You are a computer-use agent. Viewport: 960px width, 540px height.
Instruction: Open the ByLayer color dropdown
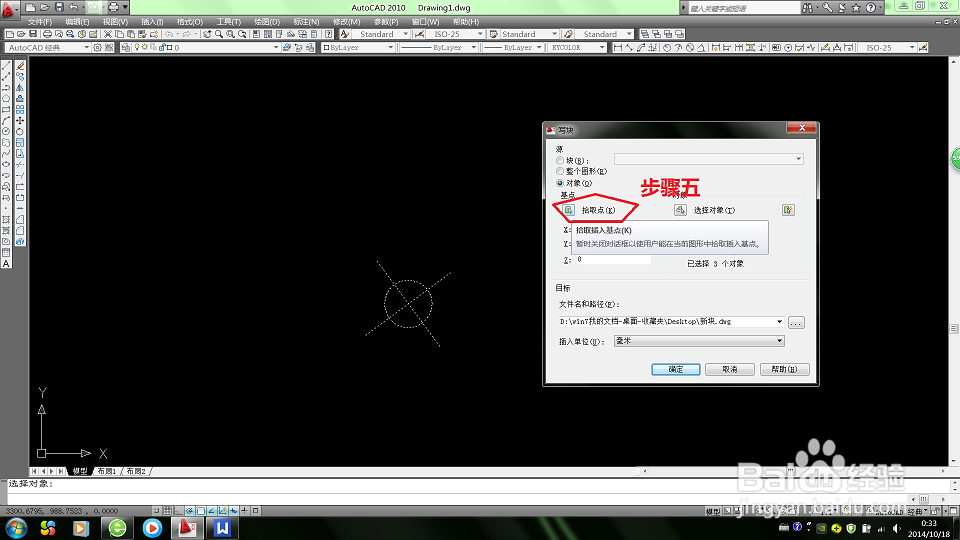(390, 47)
